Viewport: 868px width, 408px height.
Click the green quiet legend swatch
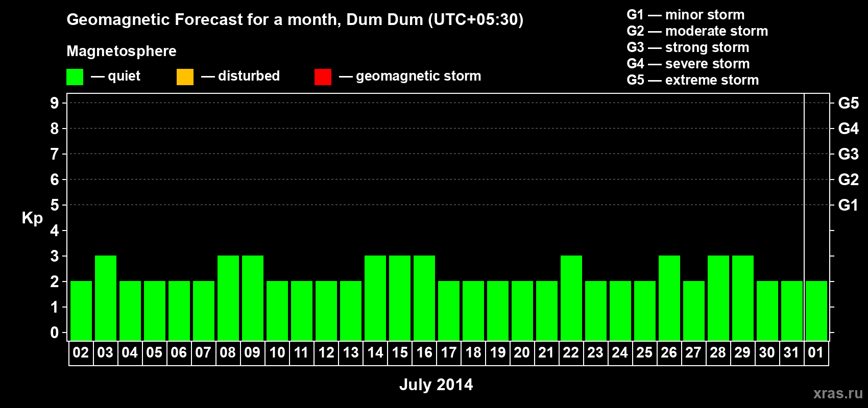click(x=75, y=77)
